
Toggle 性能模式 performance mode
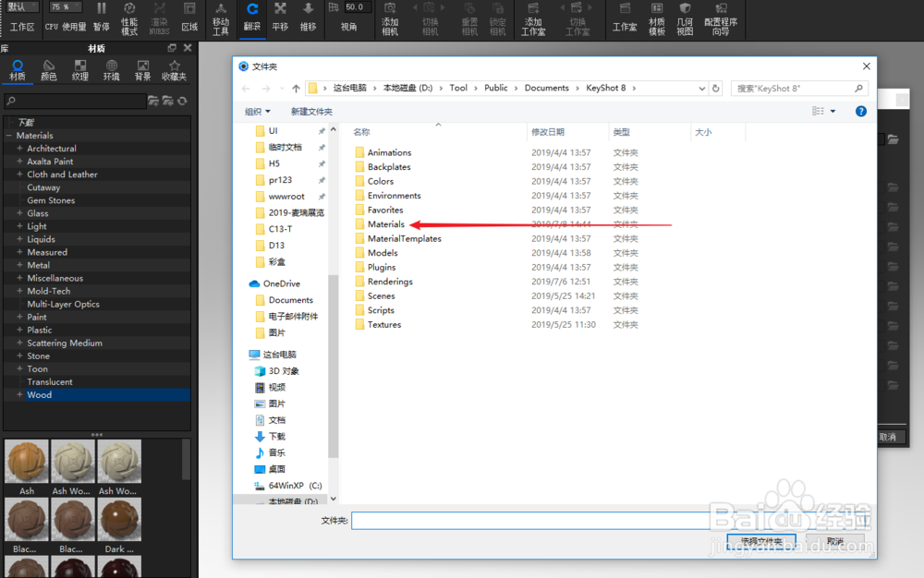tap(129, 18)
